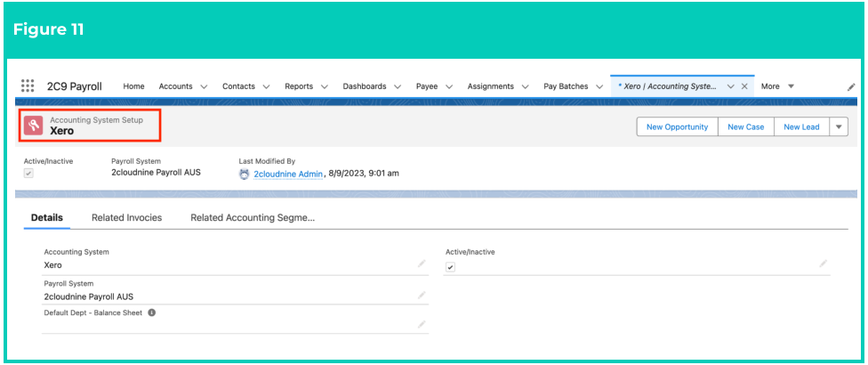Click the pencil icon to edit navigation bar
This screenshot has height=365, width=868.
tap(851, 87)
